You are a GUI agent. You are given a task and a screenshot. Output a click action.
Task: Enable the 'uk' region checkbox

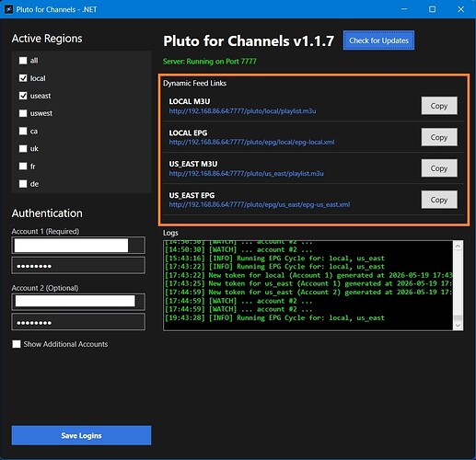click(x=23, y=149)
